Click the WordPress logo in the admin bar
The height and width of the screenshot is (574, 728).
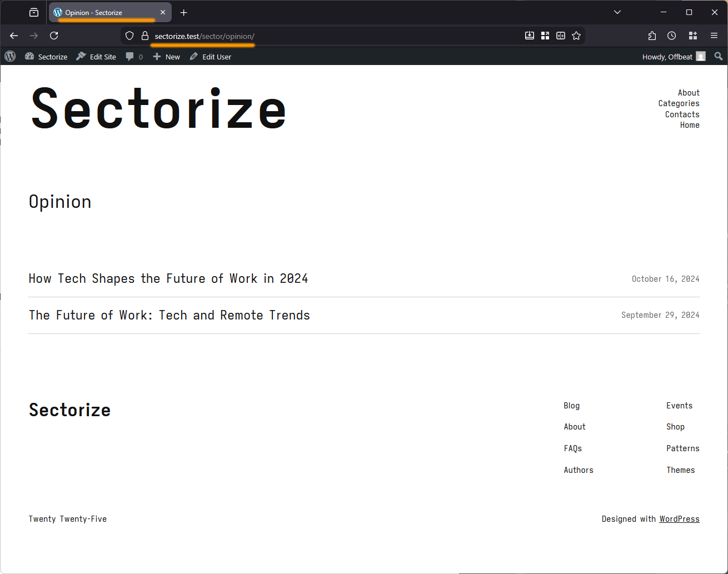point(10,56)
